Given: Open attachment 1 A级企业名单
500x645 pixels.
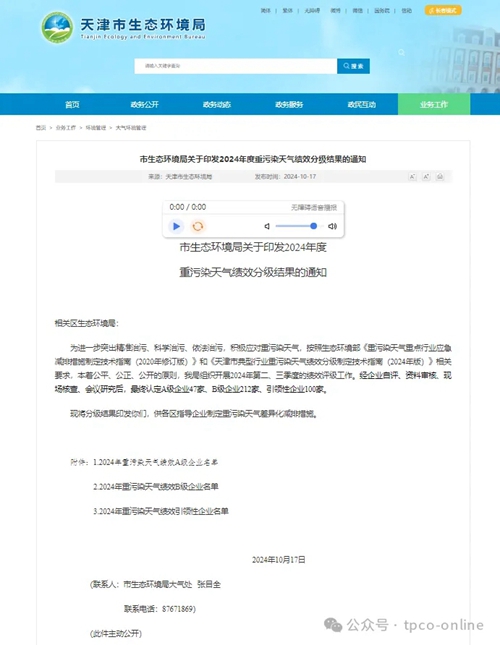Looking at the screenshot, I should (155, 462).
